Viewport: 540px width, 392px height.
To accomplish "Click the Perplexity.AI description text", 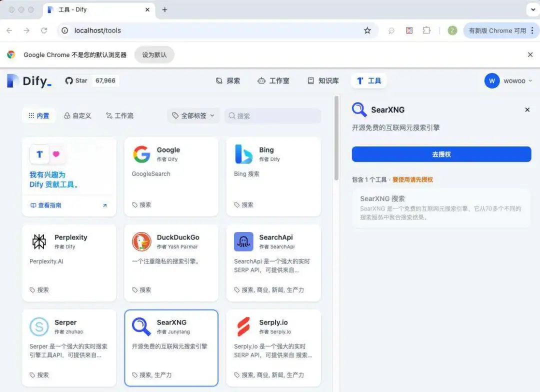I will [x=46, y=261].
